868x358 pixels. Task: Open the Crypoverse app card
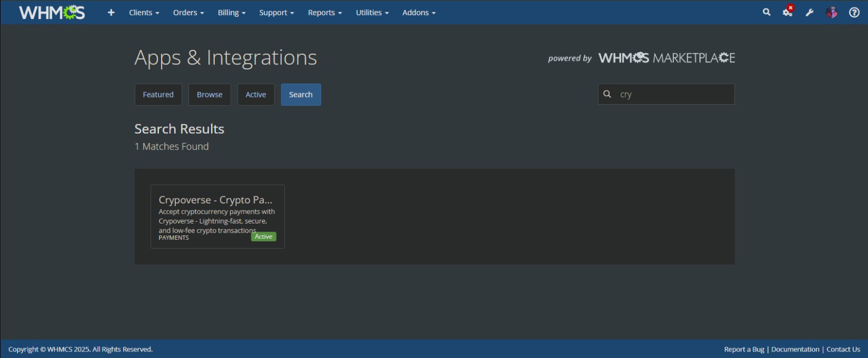click(x=217, y=216)
